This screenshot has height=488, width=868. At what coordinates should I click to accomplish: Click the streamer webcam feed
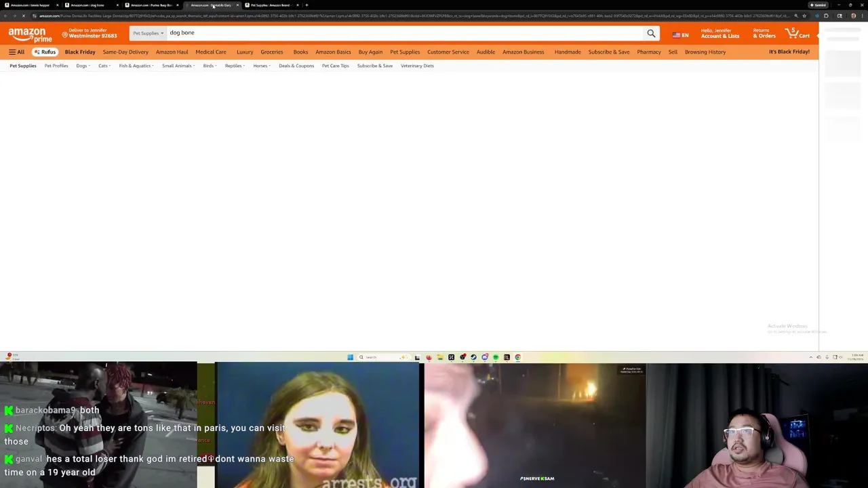coord(757,426)
